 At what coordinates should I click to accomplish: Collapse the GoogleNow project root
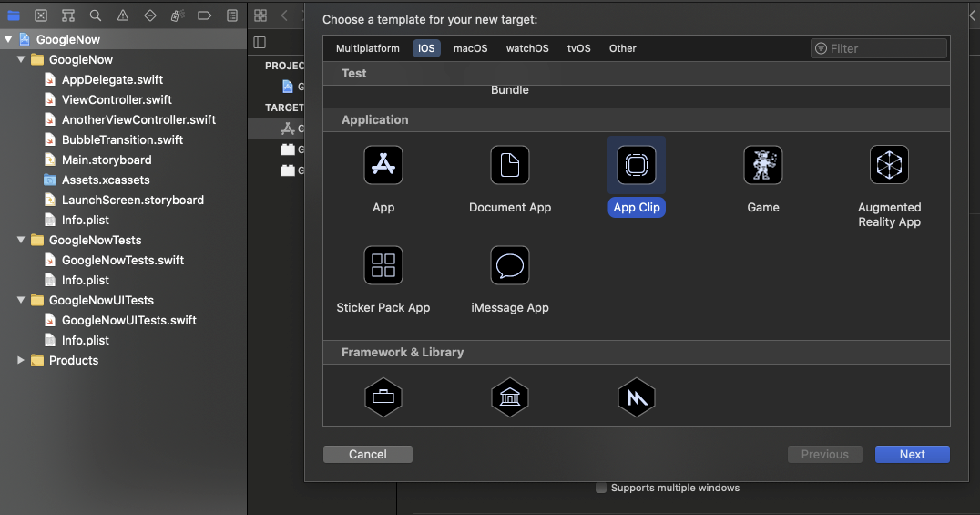[8, 39]
